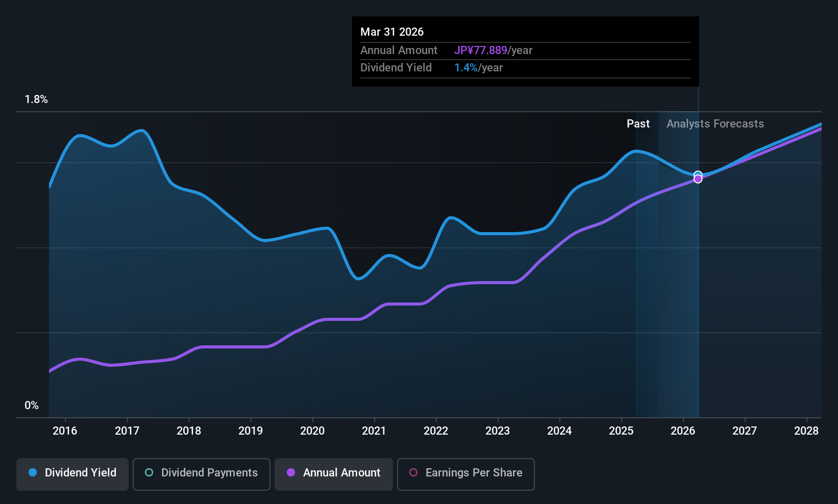Click the Analysts Forecasts label
Viewport: 838px width, 504px height.
pyautogui.click(x=715, y=124)
